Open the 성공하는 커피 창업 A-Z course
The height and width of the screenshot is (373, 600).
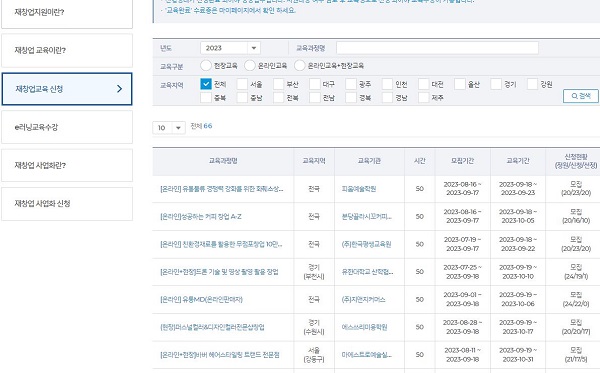[201, 217]
